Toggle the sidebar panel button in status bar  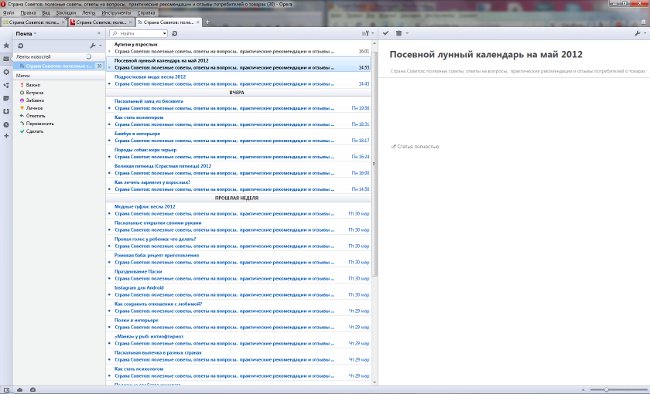6,390
